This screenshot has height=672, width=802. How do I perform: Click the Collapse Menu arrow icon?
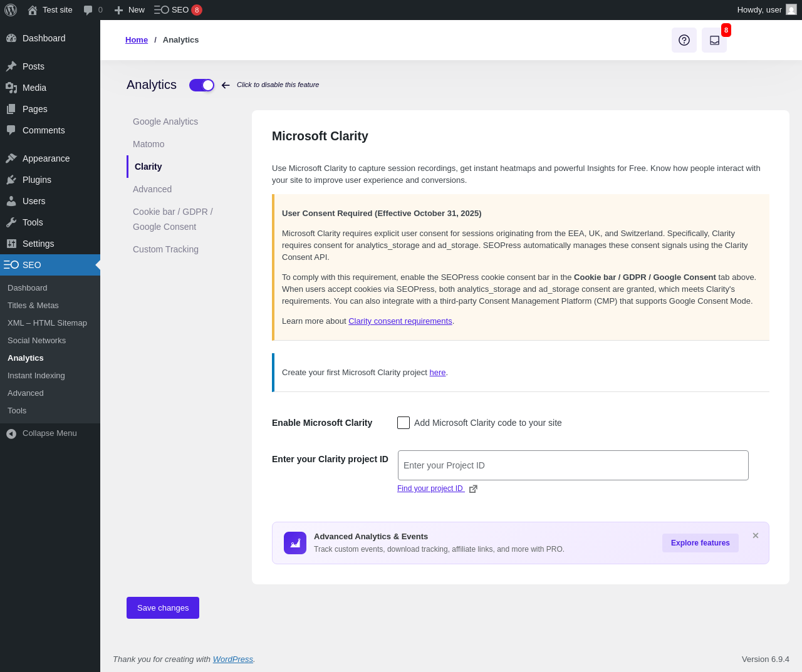click(11, 433)
